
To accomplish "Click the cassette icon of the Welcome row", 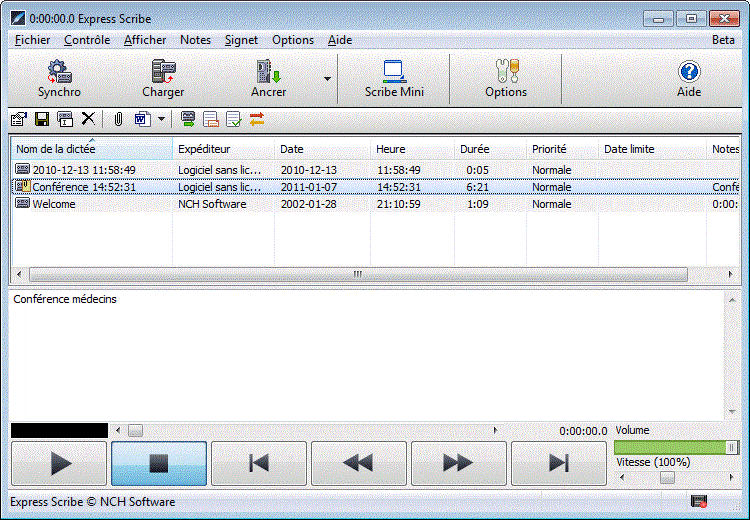I will pos(22,203).
